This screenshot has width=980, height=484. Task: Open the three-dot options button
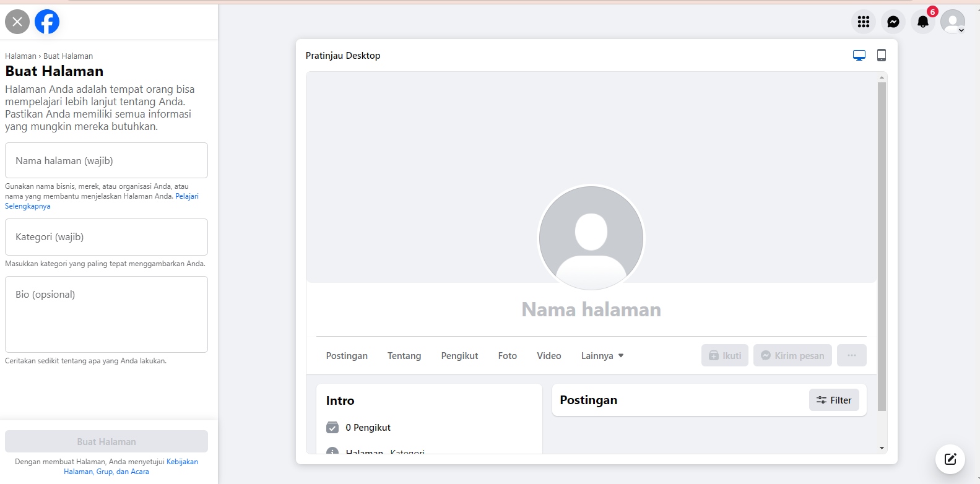point(851,355)
